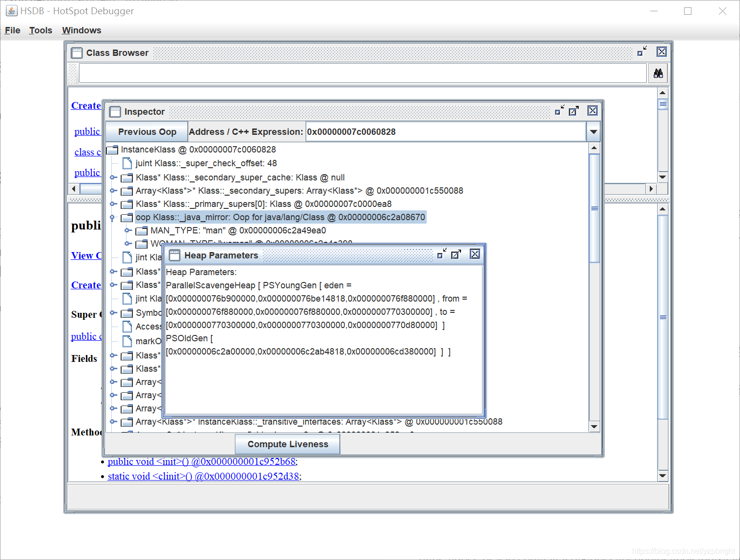Image resolution: width=740 pixels, height=560 pixels.
Task: Click down arrow of lower Class Browser scrollbar
Action: pyautogui.click(x=663, y=476)
